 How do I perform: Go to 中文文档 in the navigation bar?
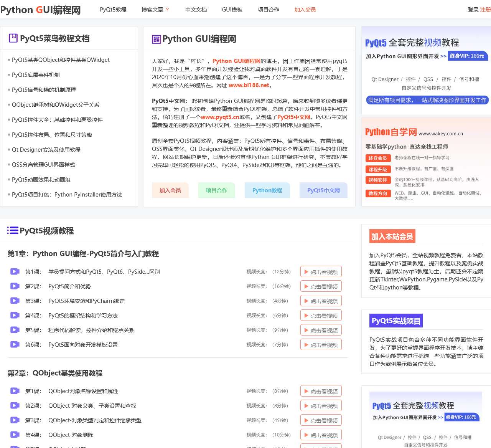(196, 10)
